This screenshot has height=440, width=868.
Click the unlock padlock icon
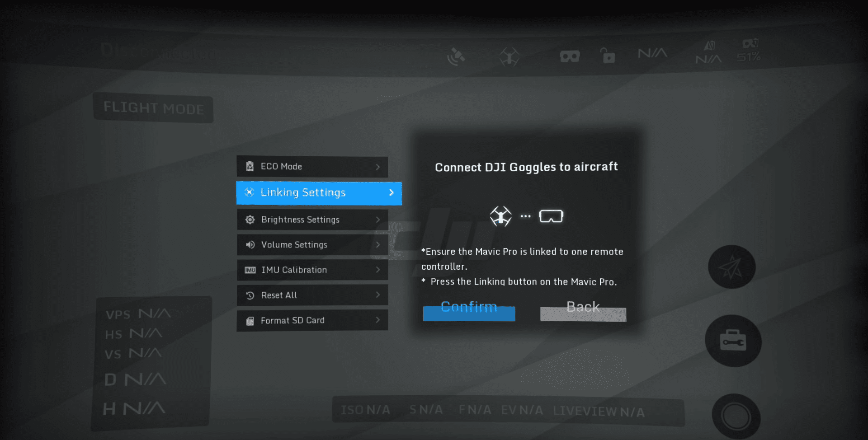608,55
